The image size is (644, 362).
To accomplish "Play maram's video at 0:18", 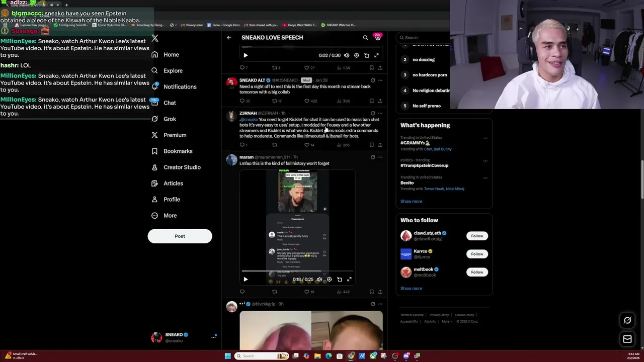I will point(246,280).
